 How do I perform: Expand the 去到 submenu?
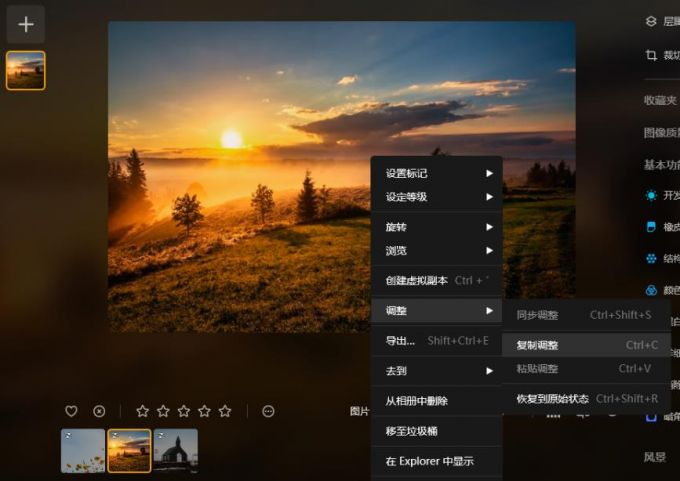[x=436, y=371]
